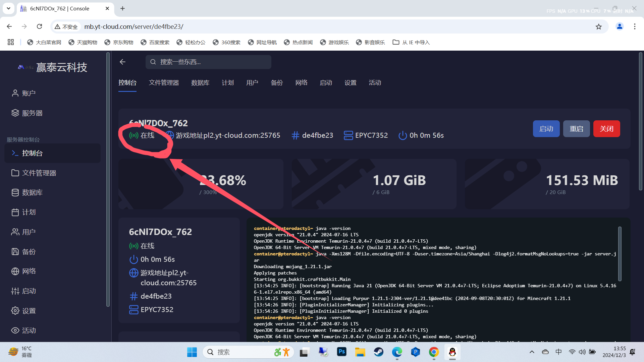Switch to 活动 top tab
This screenshot has width=644, height=362.
375,83
